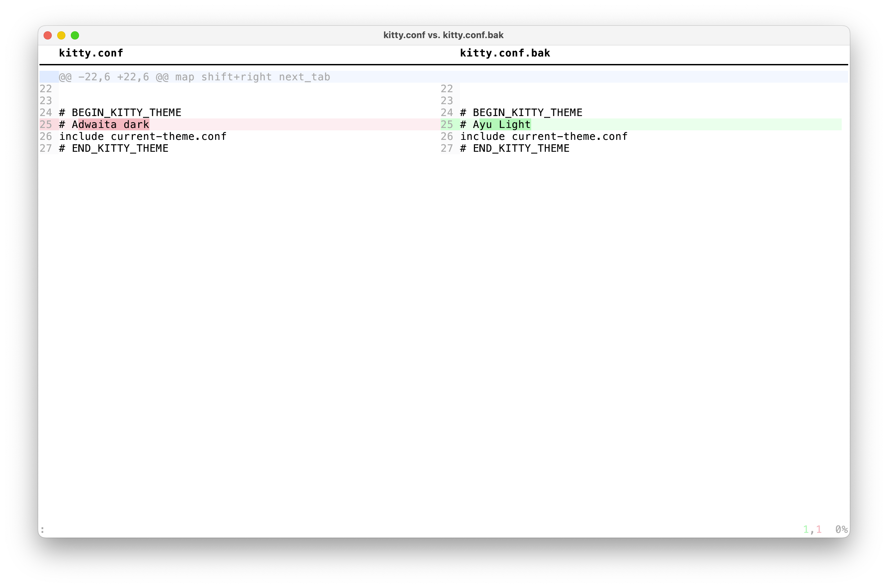This screenshot has height=588, width=888.
Task: Click the removed text 'Adwaita dark' highlight
Action: (x=114, y=125)
